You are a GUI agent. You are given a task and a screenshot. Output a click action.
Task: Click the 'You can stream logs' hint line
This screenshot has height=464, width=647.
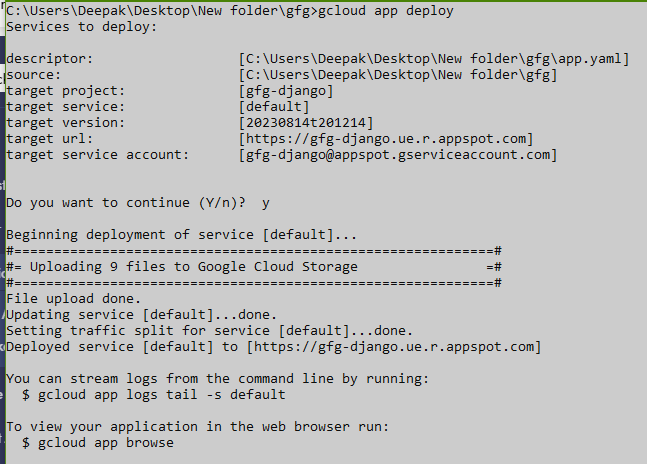pos(217,379)
